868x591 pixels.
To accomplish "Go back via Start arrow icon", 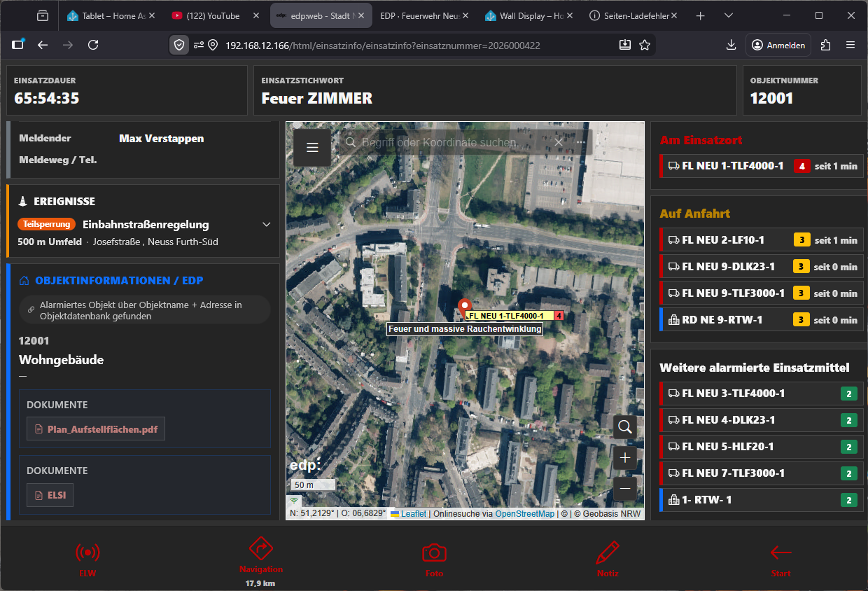I will [780, 552].
